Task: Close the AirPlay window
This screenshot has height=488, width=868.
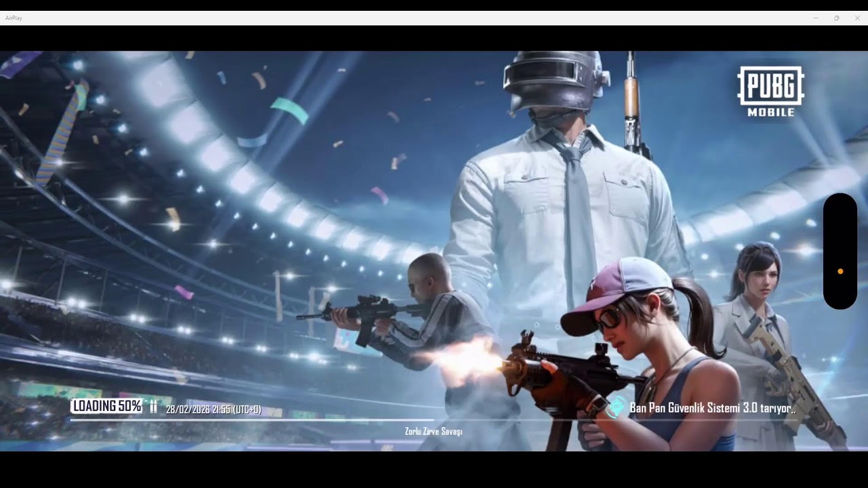Action: [857, 18]
